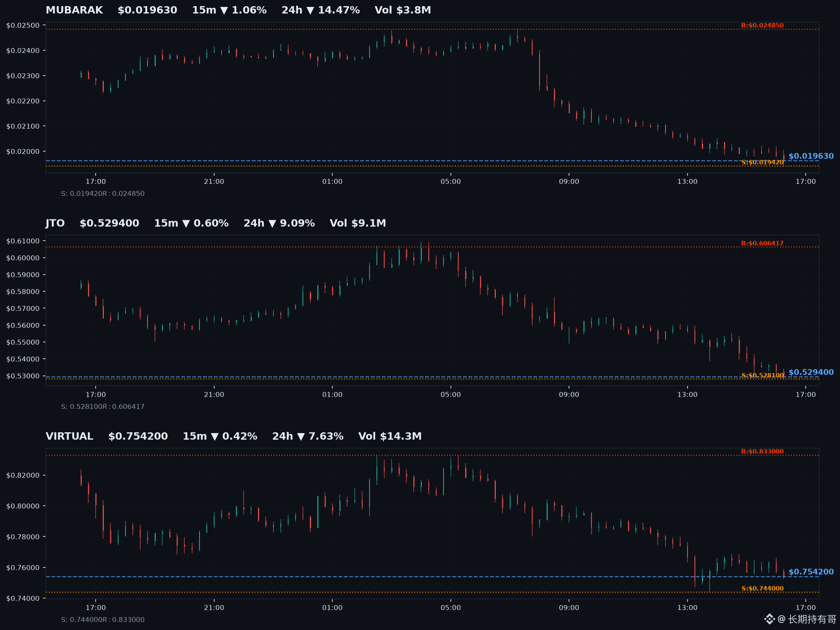Click MUBARAK 24h change 14.47%

(320, 10)
